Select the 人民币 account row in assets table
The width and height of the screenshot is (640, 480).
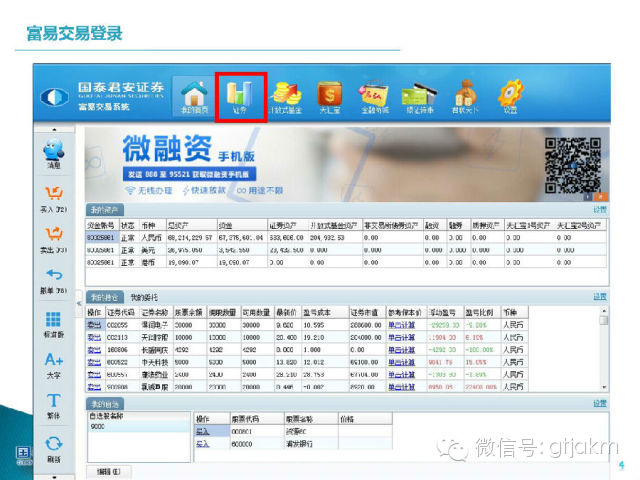point(345,238)
